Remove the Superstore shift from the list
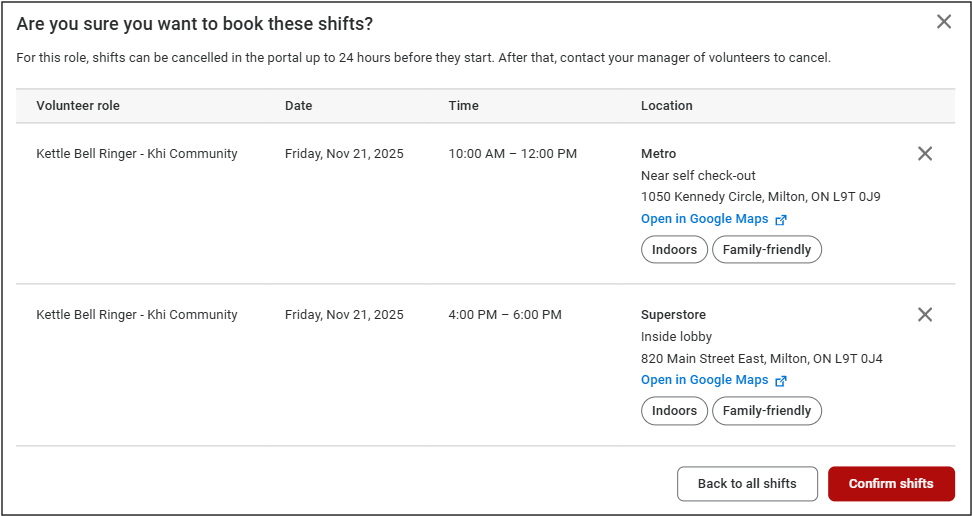 click(x=925, y=315)
